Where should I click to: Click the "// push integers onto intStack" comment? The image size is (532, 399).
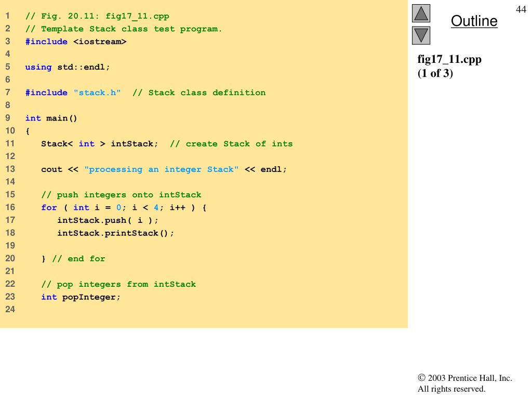coord(121,195)
